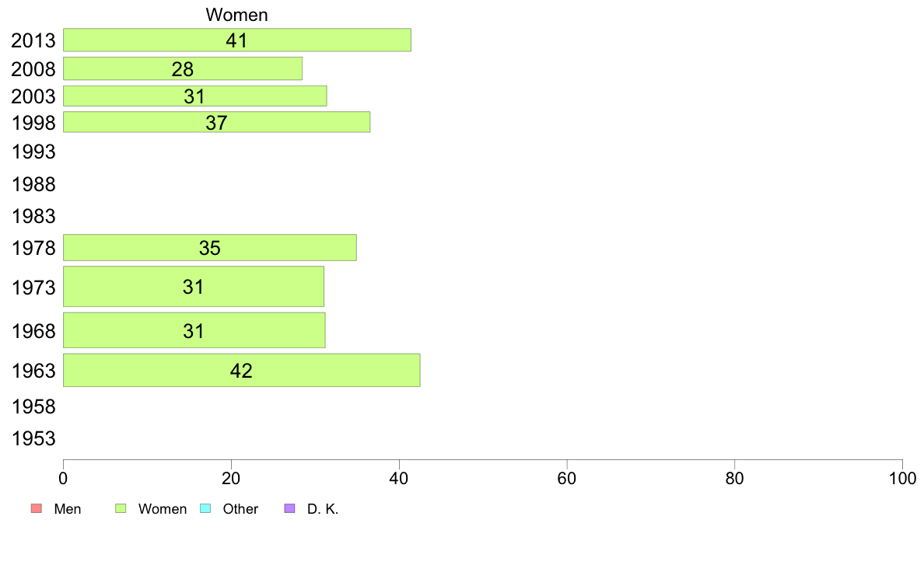Select the 1973 bar showing 31
Screen dimensions: 924x572
(194, 286)
